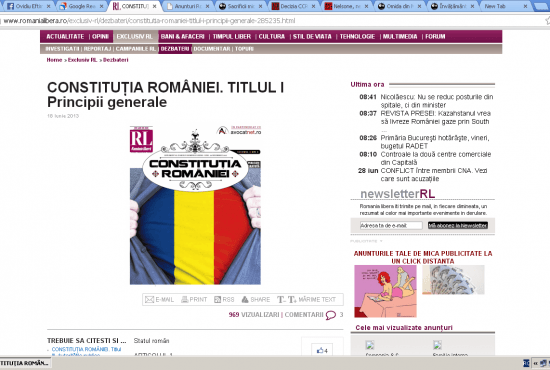
Task: Click the SHARE icon
Action: point(245,300)
